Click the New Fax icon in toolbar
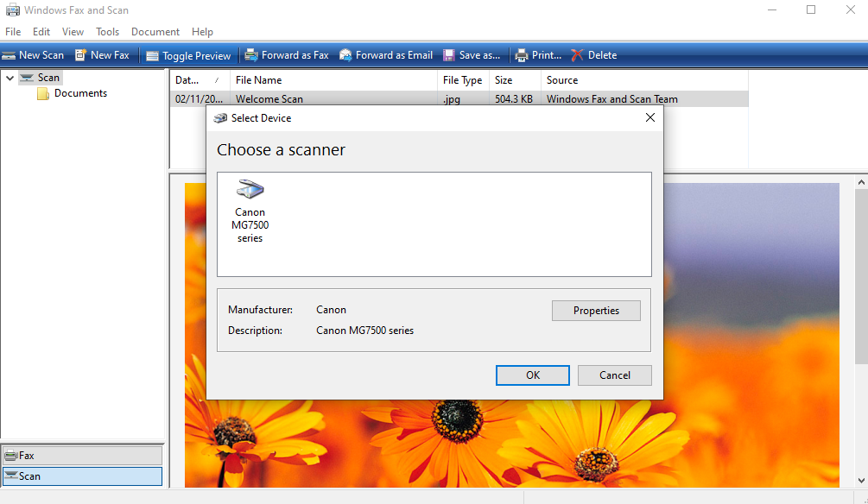Viewport: 868px width, 504px height. 81,54
